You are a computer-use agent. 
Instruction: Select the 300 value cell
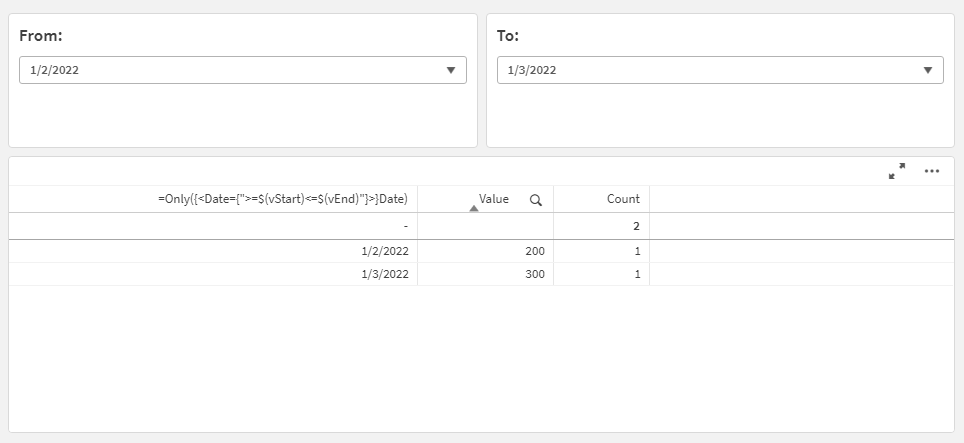click(535, 274)
